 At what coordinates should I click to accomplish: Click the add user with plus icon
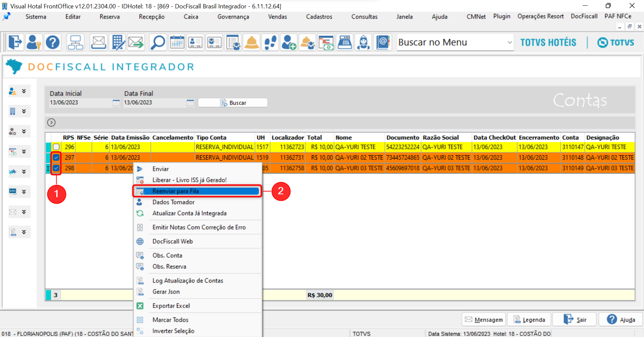(x=289, y=42)
